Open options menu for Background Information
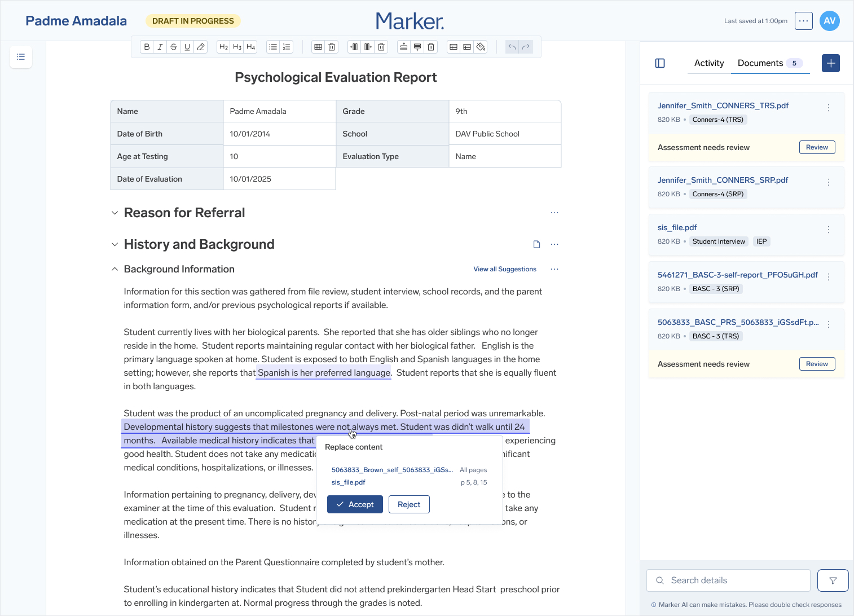The image size is (854, 616). click(554, 269)
